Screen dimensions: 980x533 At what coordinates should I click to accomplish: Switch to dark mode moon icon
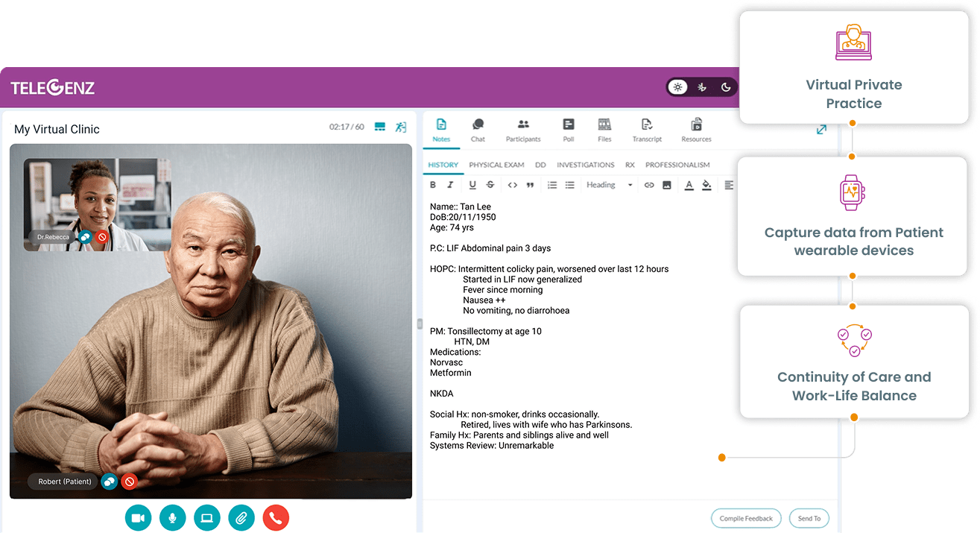click(x=725, y=87)
